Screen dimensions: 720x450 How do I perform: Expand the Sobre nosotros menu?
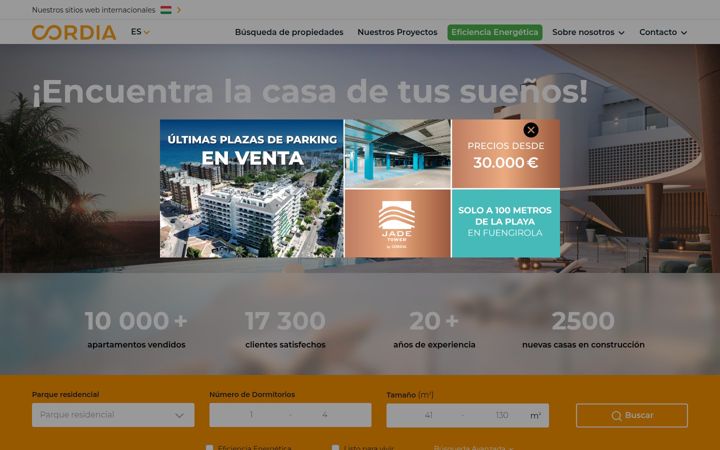[588, 32]
